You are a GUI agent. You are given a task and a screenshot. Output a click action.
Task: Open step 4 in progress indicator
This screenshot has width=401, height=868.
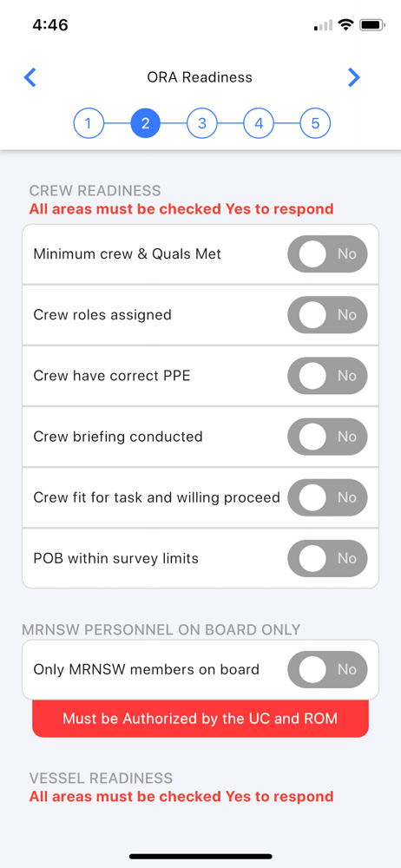tap(259, 123)
